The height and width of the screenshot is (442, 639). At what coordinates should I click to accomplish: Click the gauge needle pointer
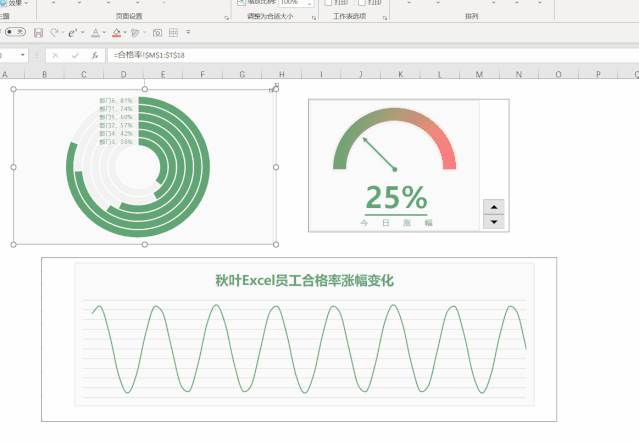click(379, 154)
